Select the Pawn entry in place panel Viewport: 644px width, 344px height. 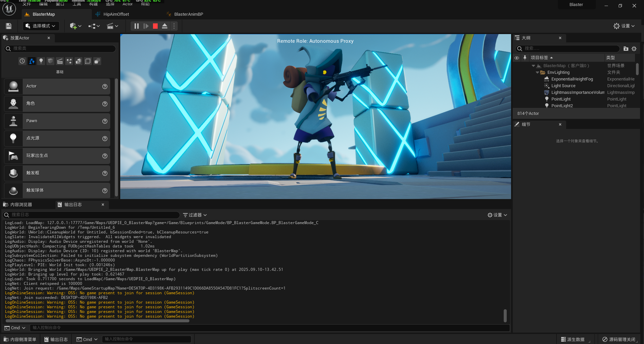pos(57,121)
